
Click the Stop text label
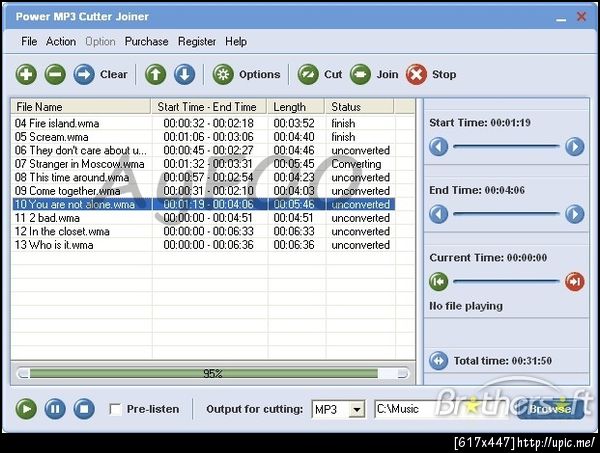pos(444,74)
